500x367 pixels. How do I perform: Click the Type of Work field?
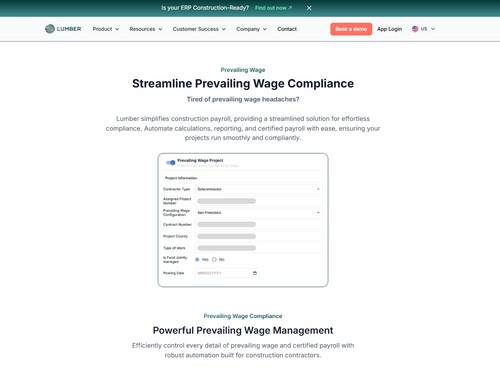(259, 248)
